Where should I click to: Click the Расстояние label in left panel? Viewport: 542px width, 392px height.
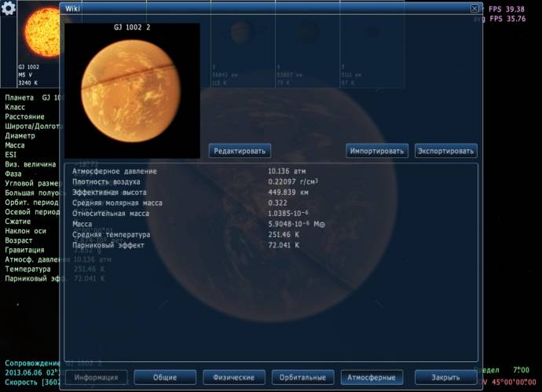pos(24,117)
